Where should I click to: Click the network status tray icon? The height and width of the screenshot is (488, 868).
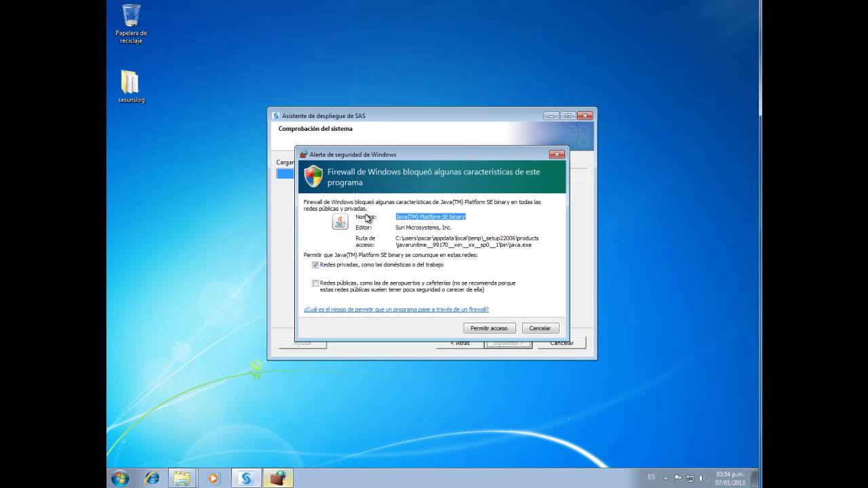(690, 478)
